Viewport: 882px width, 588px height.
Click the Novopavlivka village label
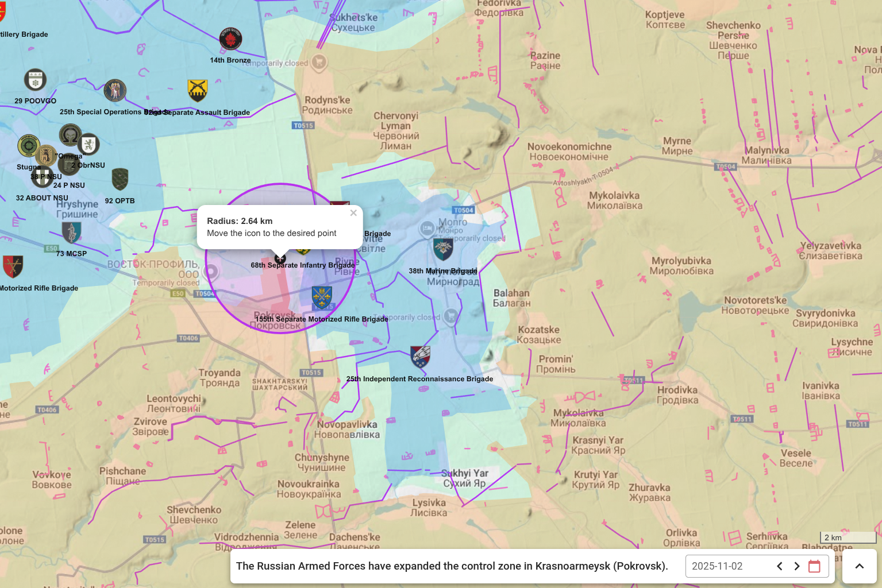point(347,430)
